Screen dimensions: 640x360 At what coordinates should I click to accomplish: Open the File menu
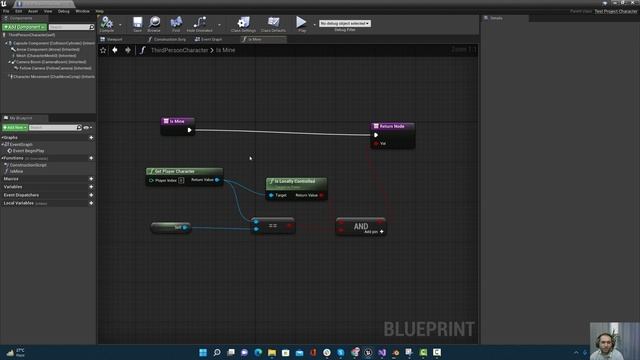point(6,11)
